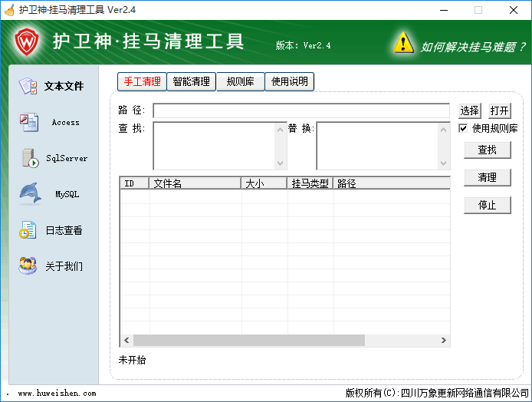
Task: Close the 护卫神 window
Action: click(514, 10)
